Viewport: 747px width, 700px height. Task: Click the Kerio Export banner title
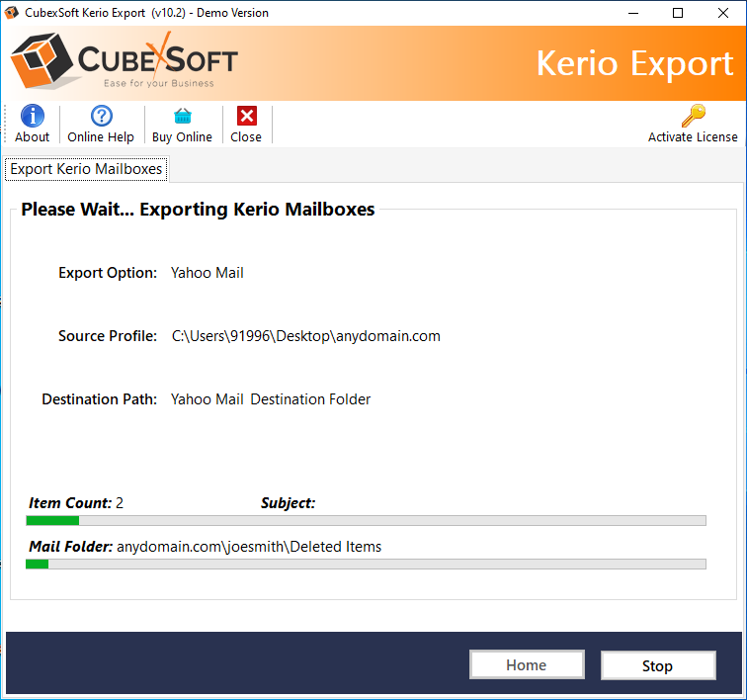(x=634, y=63)
